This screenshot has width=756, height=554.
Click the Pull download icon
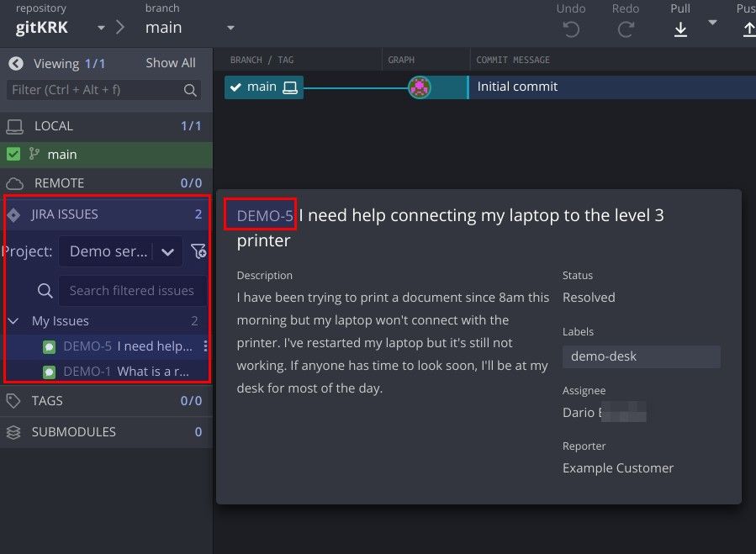coord(680,30)
